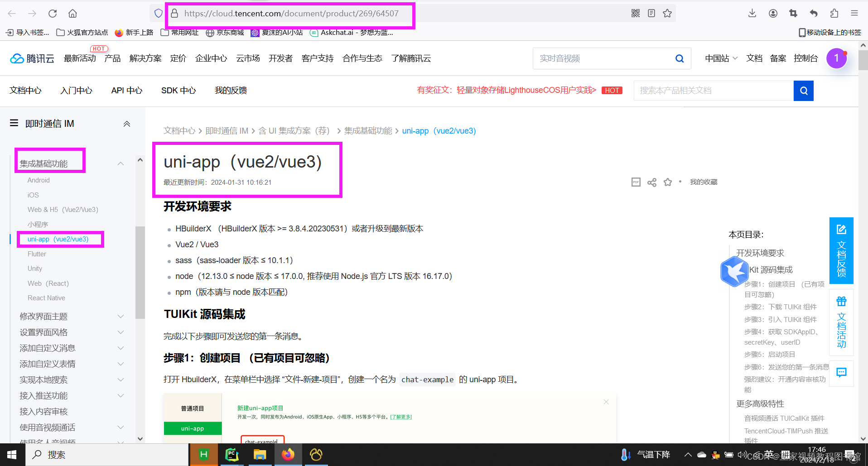Open Firefox downloads from the toolbar
The image size is (868, 466).
click(x=752, y=13)
